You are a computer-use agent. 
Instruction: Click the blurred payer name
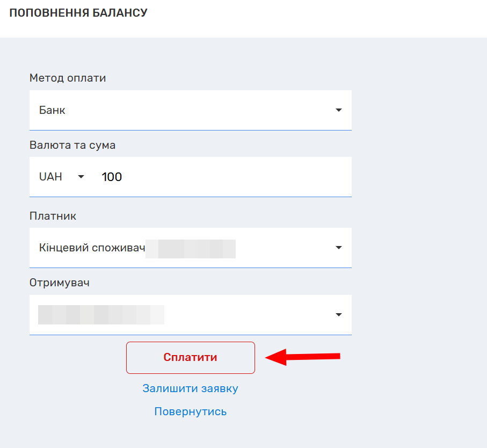pos(191,249)
